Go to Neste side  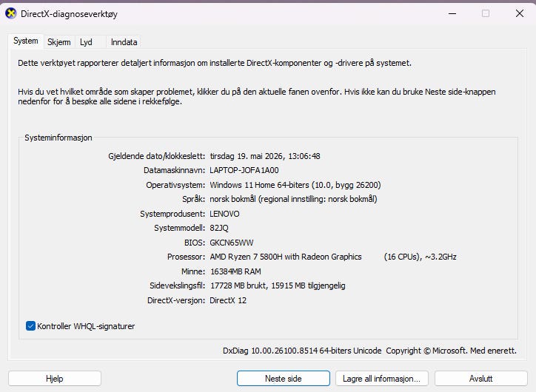pyautogui.click(x=284, y=379)
